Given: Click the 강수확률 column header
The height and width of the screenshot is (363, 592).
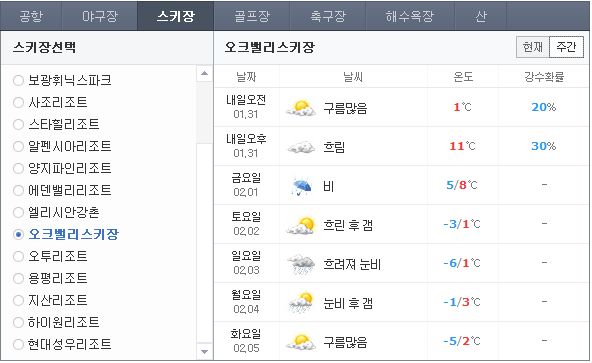Looking at the screenshot, I should click(544, 77).
